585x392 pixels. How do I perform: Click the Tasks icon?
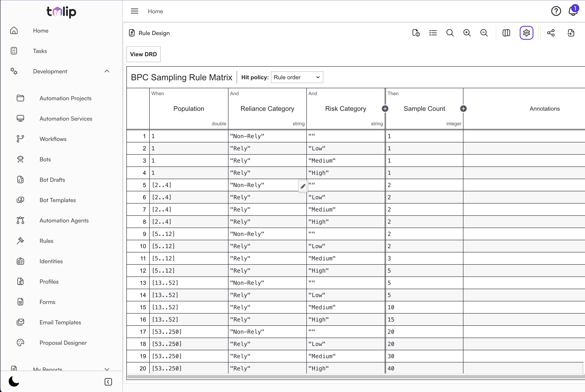[14, 51]
